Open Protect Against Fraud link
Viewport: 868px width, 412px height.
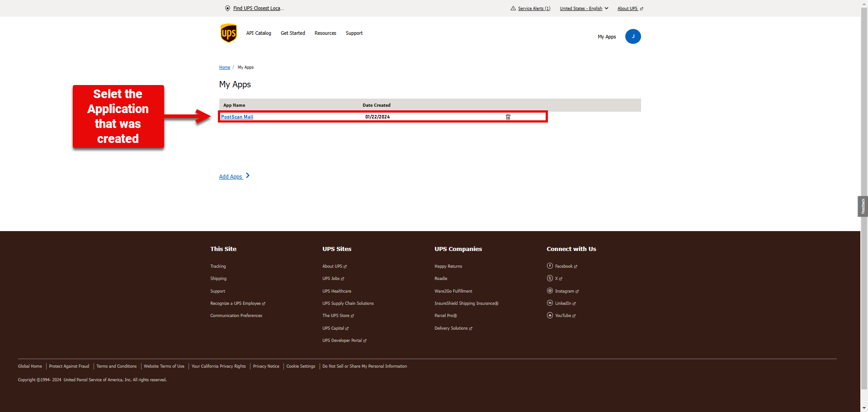coord(69,366)
